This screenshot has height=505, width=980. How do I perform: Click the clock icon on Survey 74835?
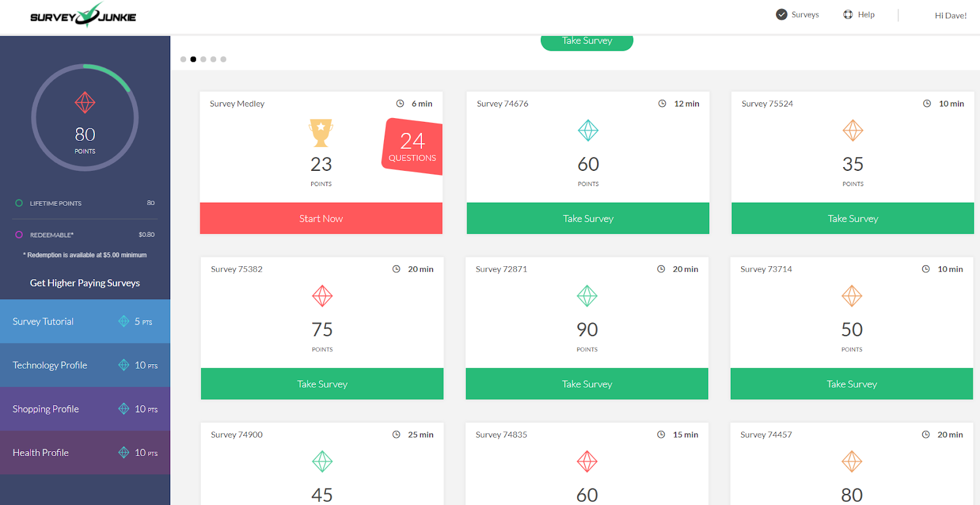[x=661, y=435]
